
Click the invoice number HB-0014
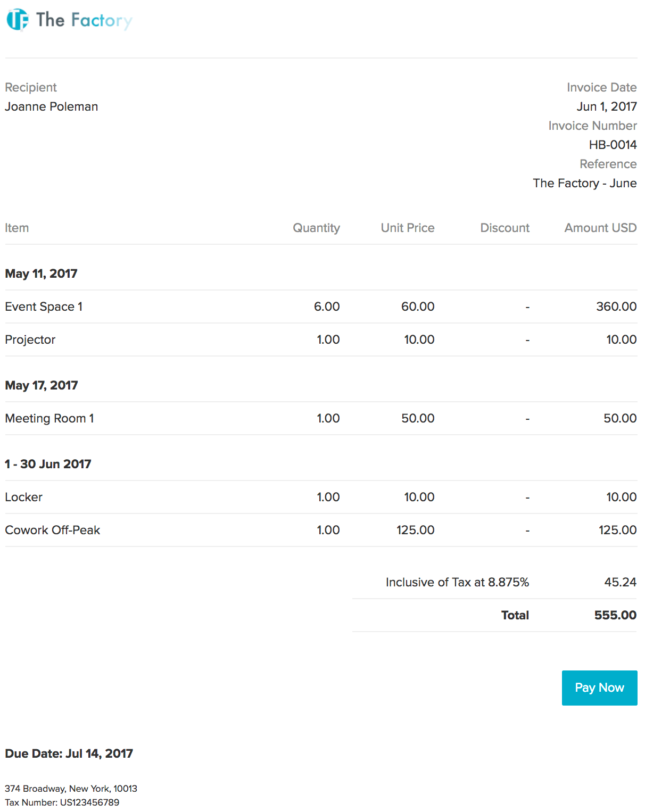613,145
